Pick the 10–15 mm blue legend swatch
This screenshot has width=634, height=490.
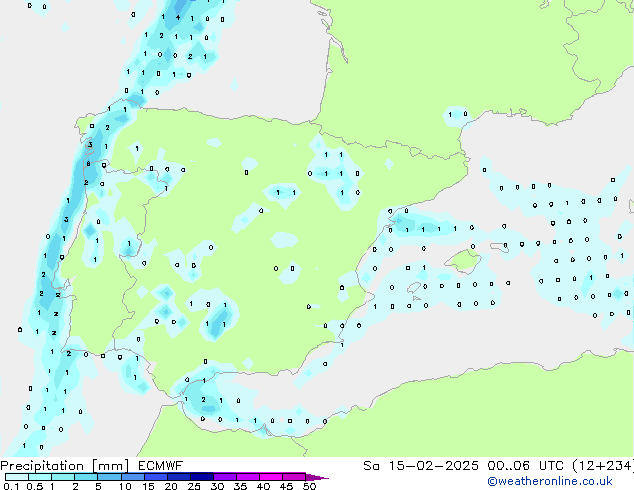132,477
